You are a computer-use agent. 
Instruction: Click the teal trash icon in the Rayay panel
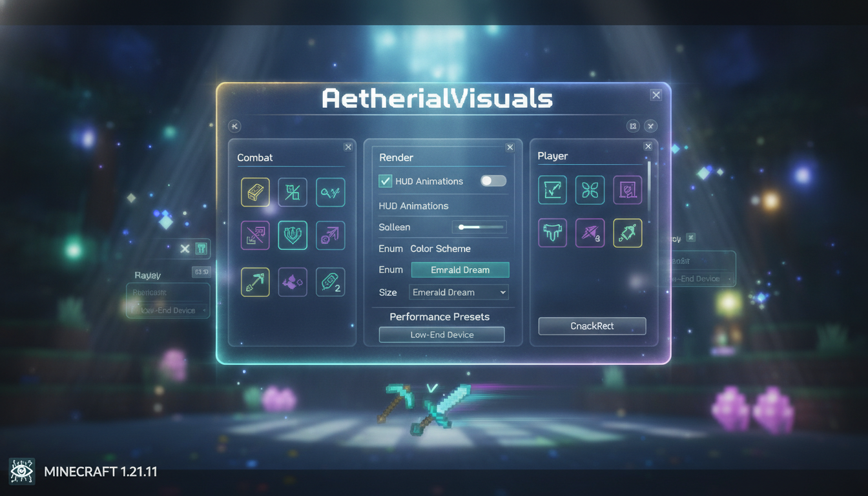201,249
